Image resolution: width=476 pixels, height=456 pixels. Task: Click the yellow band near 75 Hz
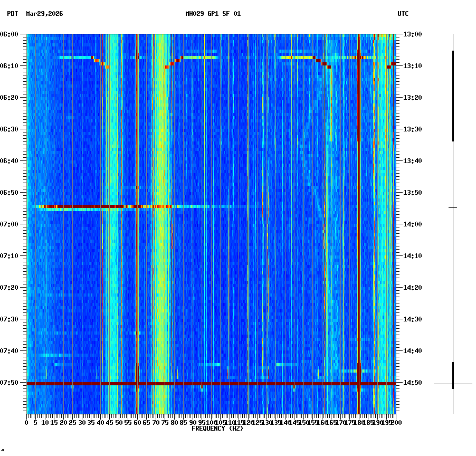pos(164,211)
